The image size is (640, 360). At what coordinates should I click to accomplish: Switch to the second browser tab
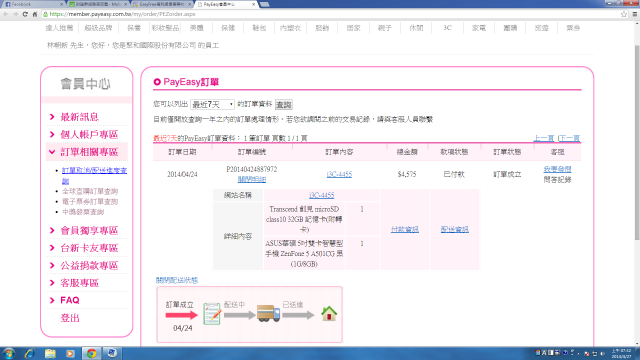[x=98, y=4]
